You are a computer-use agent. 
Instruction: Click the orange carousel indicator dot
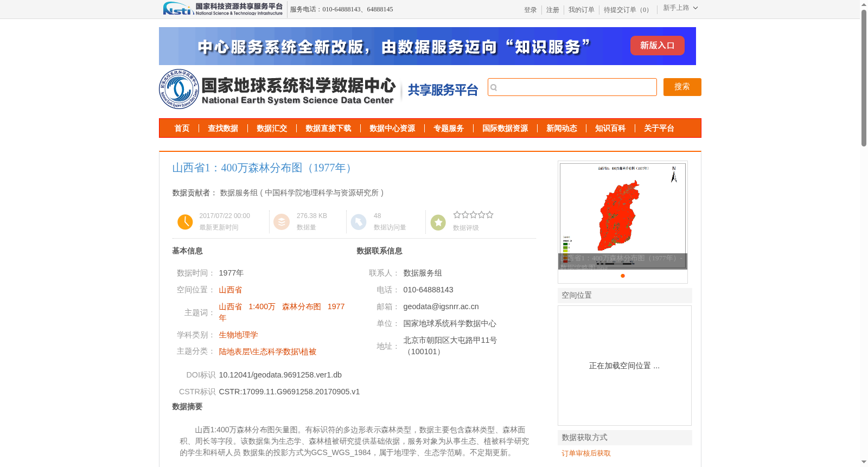click(x=623, y=276)
